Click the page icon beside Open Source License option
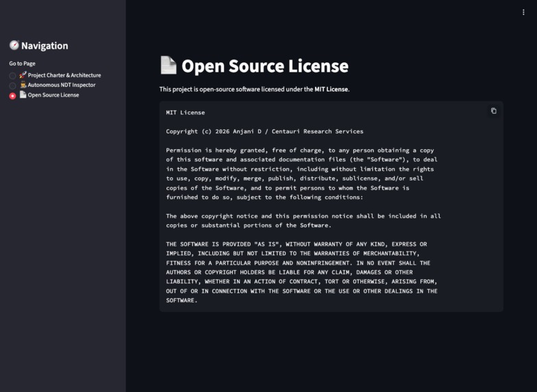The height and width of the screenshot is (392, 537). (23, 94)
